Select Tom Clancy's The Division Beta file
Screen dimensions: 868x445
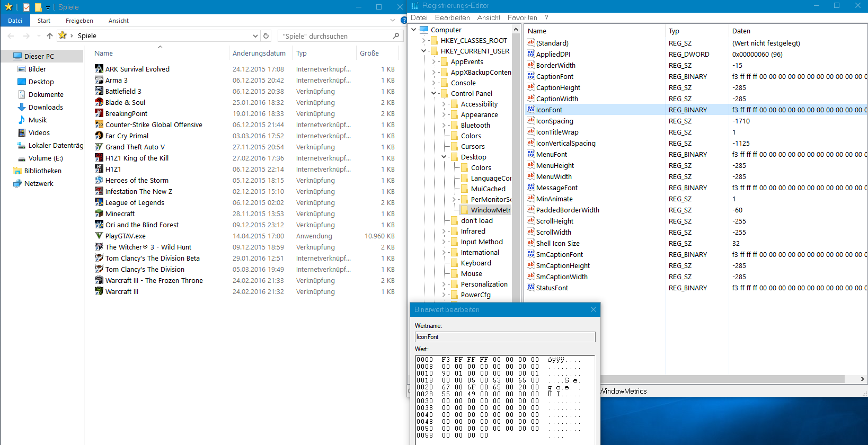click(152, 258)
